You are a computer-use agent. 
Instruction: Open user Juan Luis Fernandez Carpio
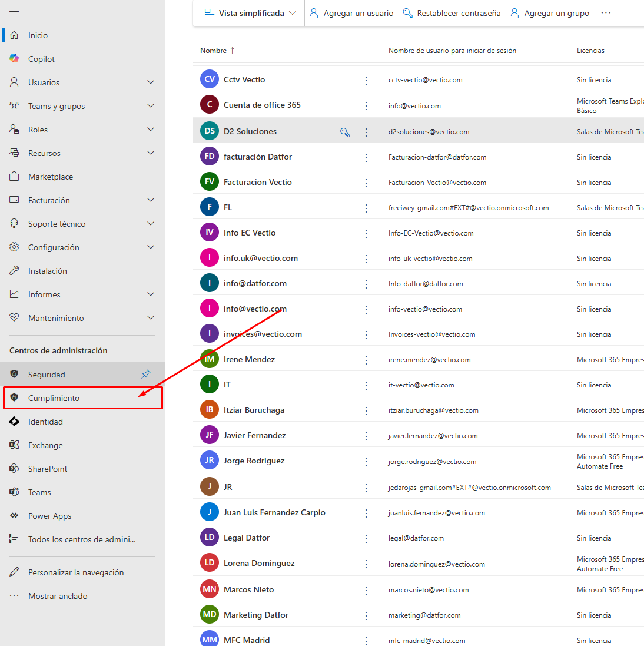pos(274,512)
